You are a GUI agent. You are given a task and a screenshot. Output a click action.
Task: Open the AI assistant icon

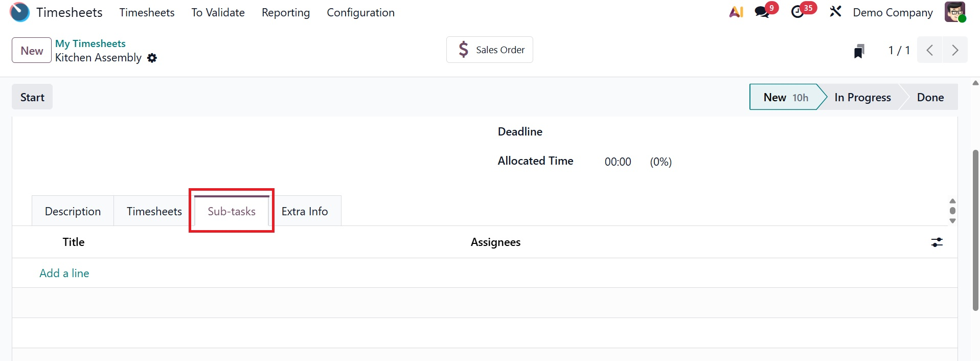(736, 12)
